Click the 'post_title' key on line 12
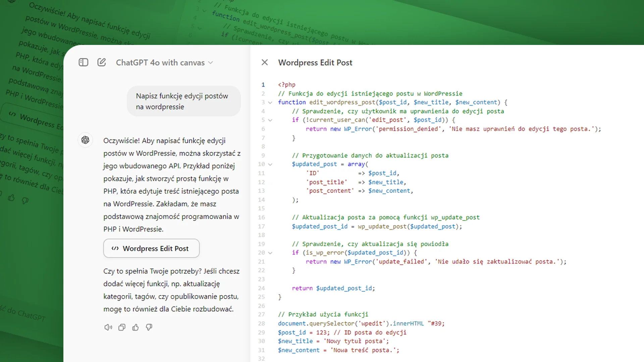The height and width of the screenshot is (362, 644). (327, 182)
